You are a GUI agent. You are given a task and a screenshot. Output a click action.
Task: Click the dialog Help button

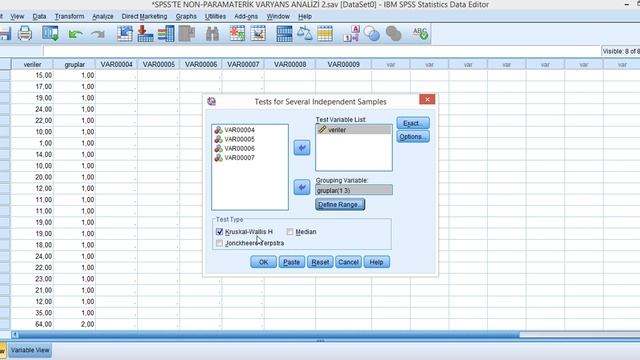(376, 262)
